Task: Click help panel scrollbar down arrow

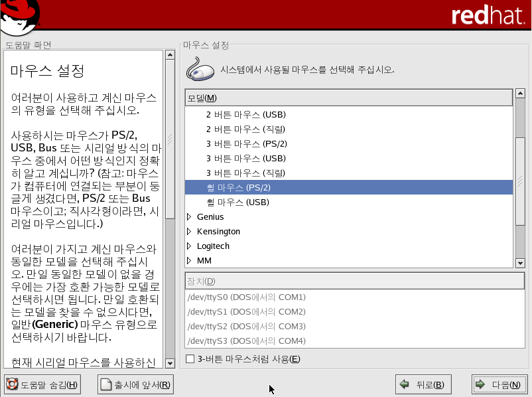Action: click(170, 363)
